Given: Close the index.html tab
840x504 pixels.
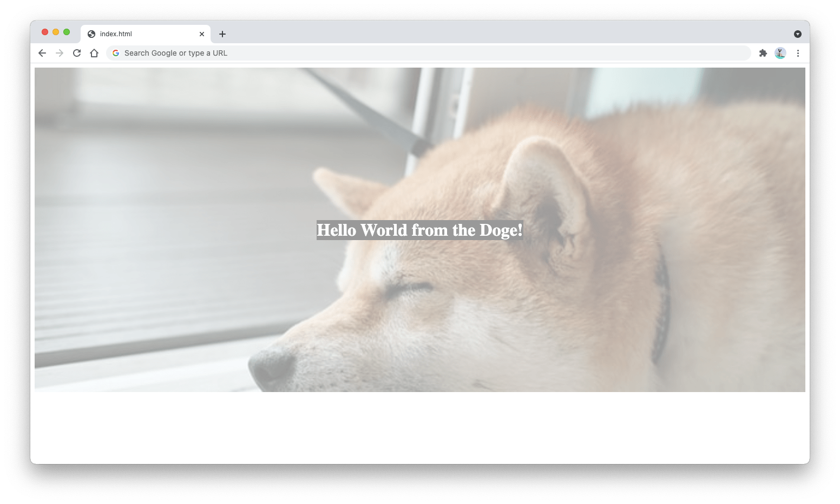Looking at the screenshot, I should (x=202, y=34).
